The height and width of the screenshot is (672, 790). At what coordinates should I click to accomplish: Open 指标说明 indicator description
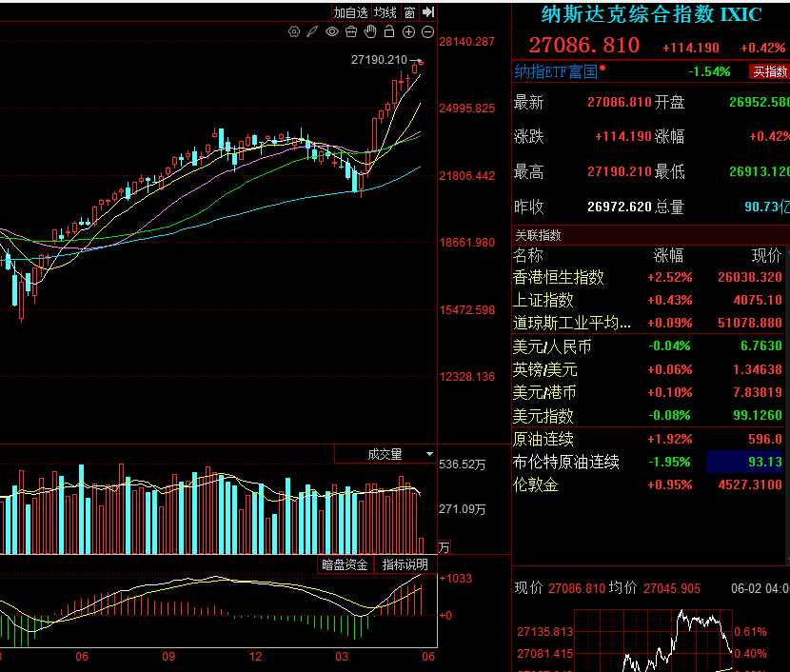pyautogui.click(x=405, y=564)
